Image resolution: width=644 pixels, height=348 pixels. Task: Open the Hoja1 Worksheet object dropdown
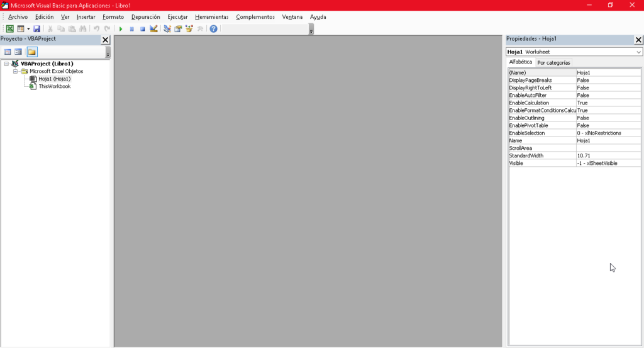tap(638, 52)
